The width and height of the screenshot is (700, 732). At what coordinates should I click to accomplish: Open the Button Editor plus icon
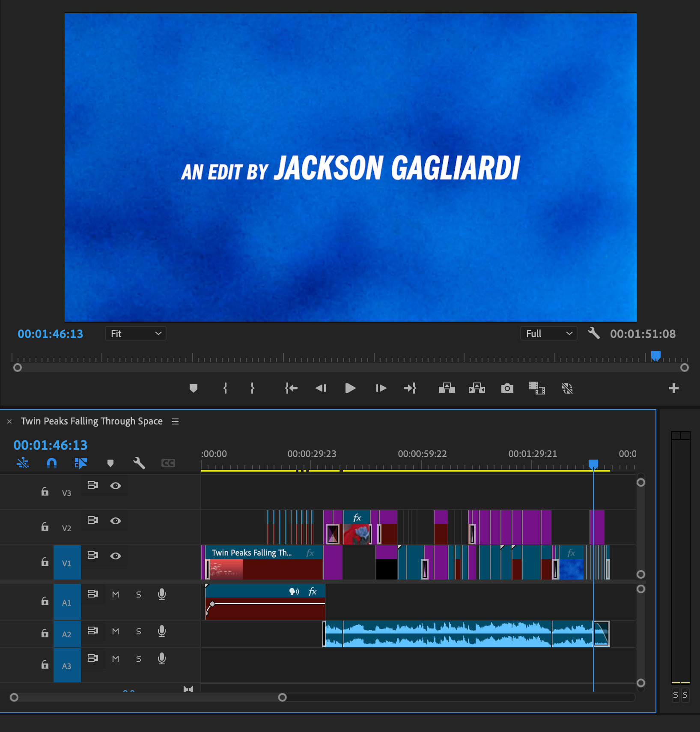(x=674, y=388)
